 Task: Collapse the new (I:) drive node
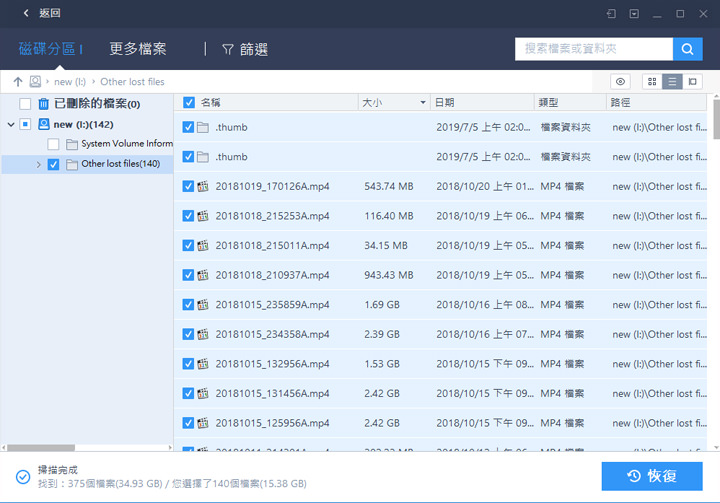[x=11, y=124]
